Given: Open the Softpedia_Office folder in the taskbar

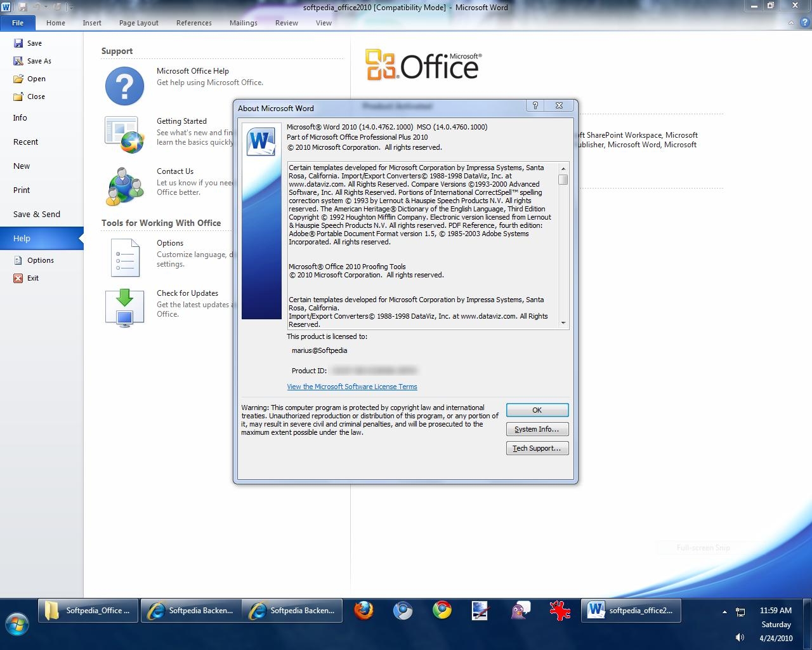Looking at the screenshot, I should coord(88,611).
